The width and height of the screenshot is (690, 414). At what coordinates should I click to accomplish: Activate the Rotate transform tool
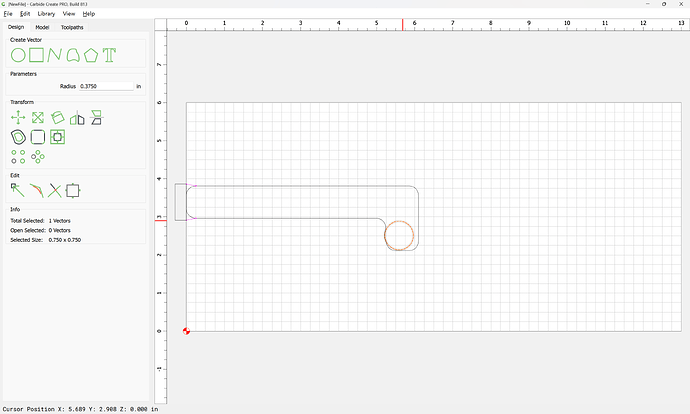pos(57,117)
